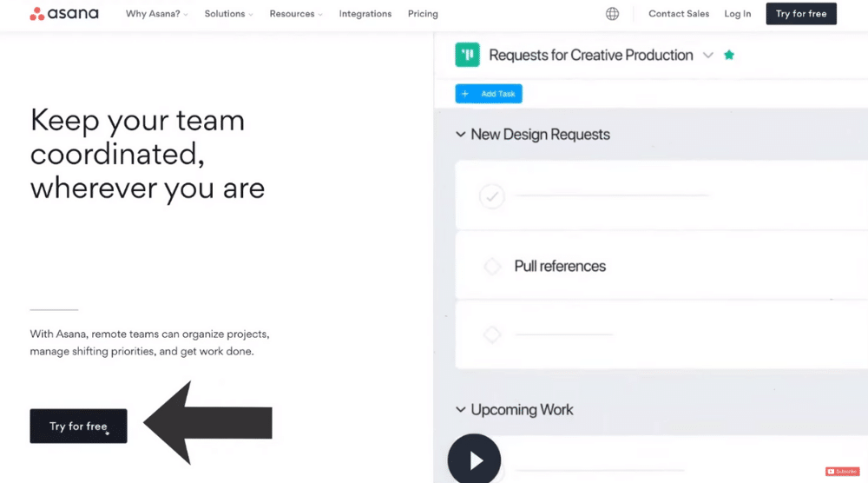Click the header Try for free button
This screenshot has height=483, width=868.
click(x=801, y=14)
